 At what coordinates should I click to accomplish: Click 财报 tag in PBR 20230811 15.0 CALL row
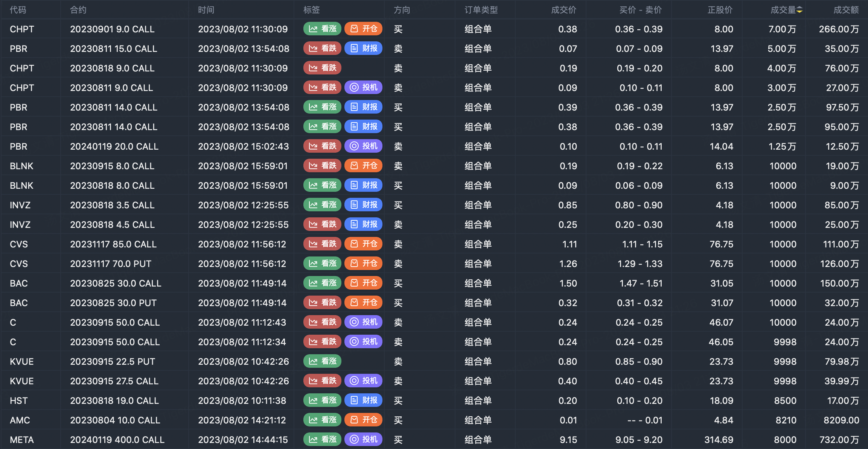click(363, 49)
